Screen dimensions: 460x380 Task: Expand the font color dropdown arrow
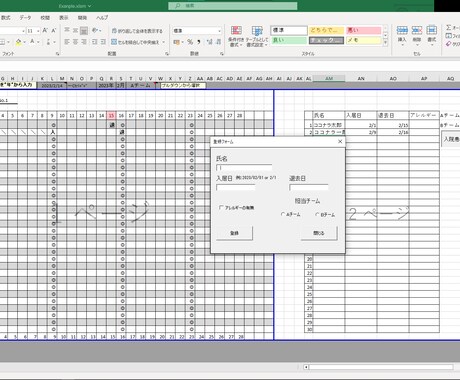coord(38,42)
